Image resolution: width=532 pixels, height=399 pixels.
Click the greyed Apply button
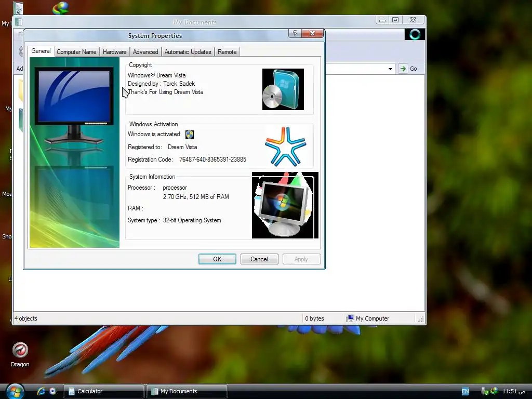tap(301, 259)
